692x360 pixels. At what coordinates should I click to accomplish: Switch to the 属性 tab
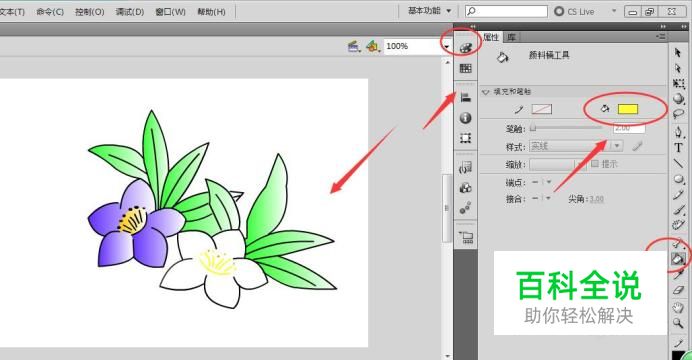(x=491, y=37)
